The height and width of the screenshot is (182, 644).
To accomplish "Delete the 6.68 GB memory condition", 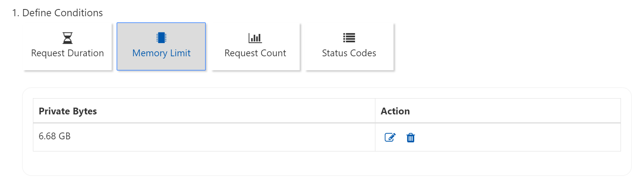I will click(411, 137).
